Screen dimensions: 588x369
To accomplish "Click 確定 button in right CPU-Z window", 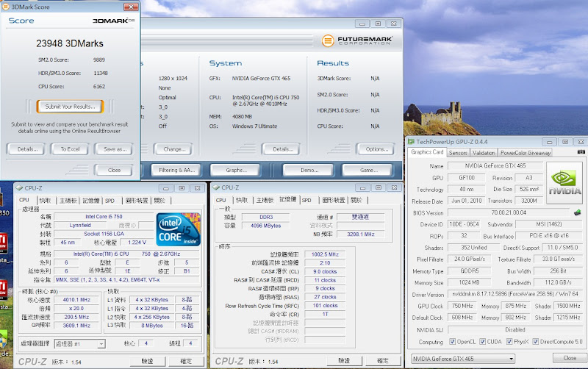I will [383, 361].
